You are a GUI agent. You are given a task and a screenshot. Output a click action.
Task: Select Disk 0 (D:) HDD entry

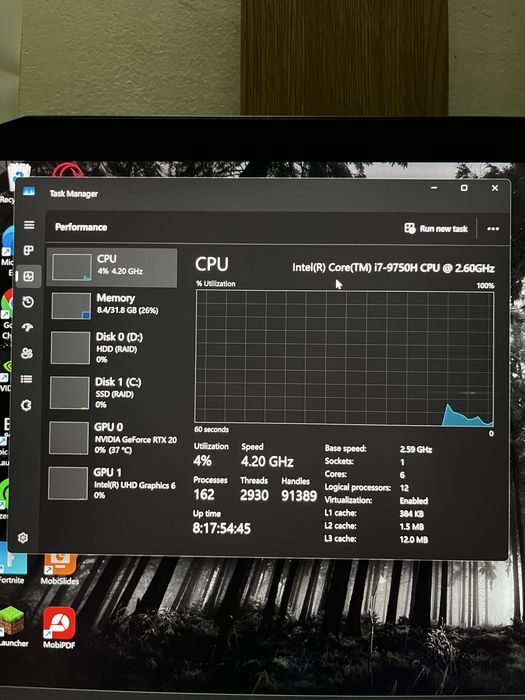[x=112, y=347]
